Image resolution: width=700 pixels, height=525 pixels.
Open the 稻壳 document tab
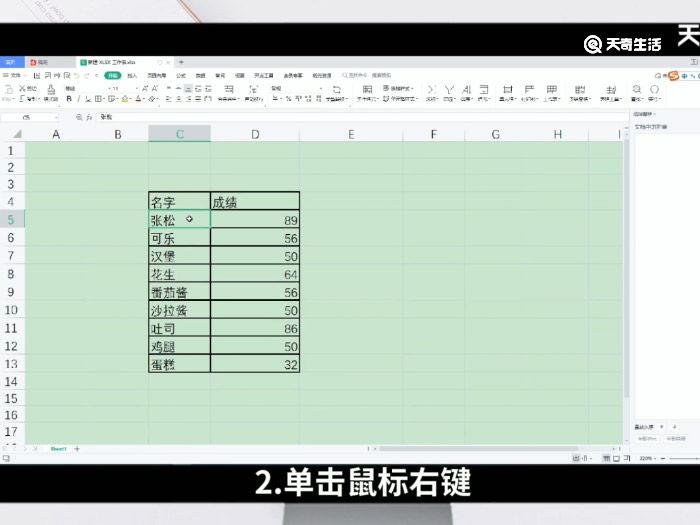[49, 62]
